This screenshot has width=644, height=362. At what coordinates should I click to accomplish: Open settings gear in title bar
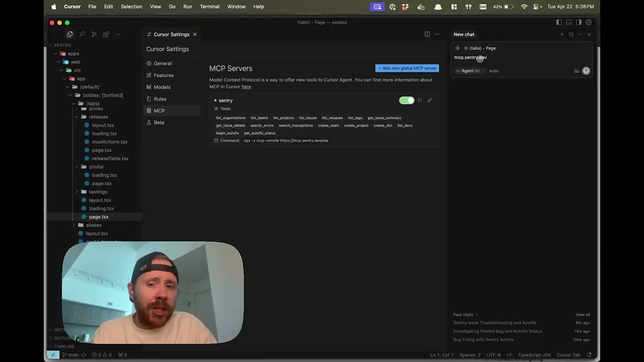[589, 22]
